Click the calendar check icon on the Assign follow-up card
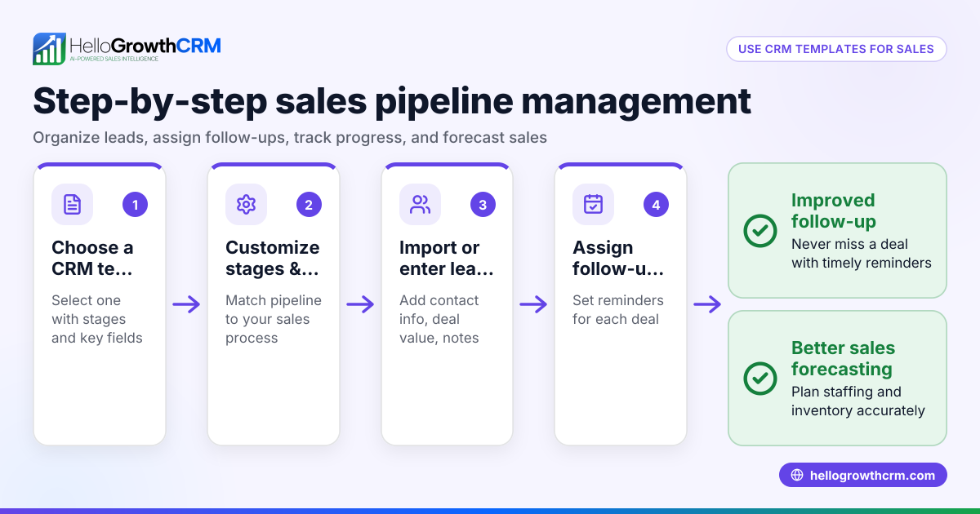 (x=593, y=204)
